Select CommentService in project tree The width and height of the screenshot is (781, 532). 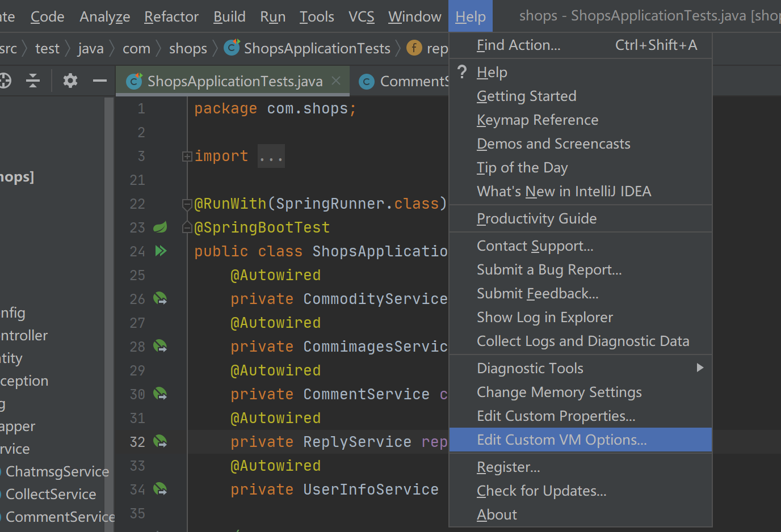[x=60, y=517]
